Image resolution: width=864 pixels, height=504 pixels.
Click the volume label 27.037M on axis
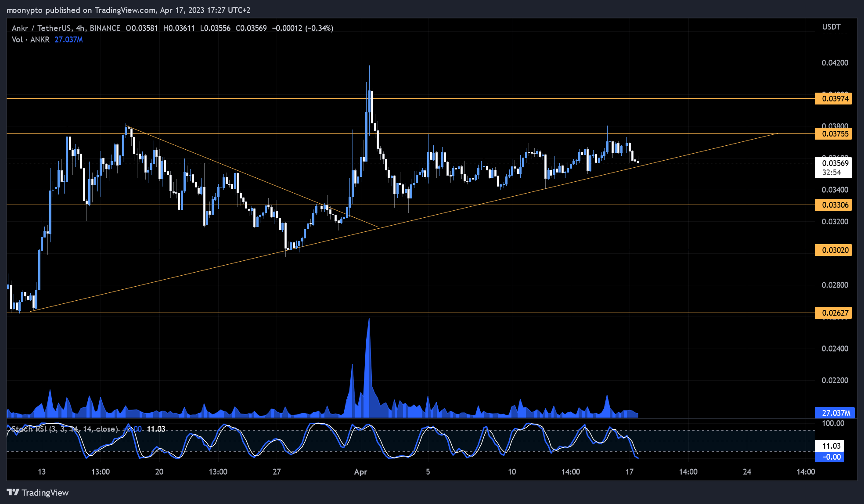pos(835,413)
